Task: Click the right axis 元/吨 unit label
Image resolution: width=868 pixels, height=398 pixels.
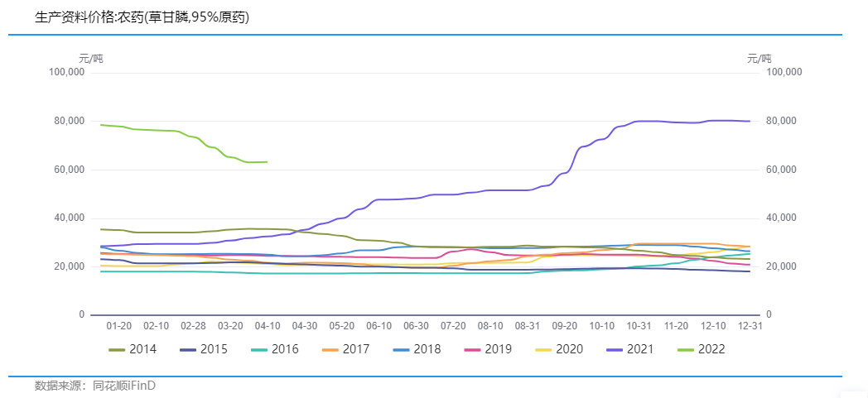Action: pos(759,59)
